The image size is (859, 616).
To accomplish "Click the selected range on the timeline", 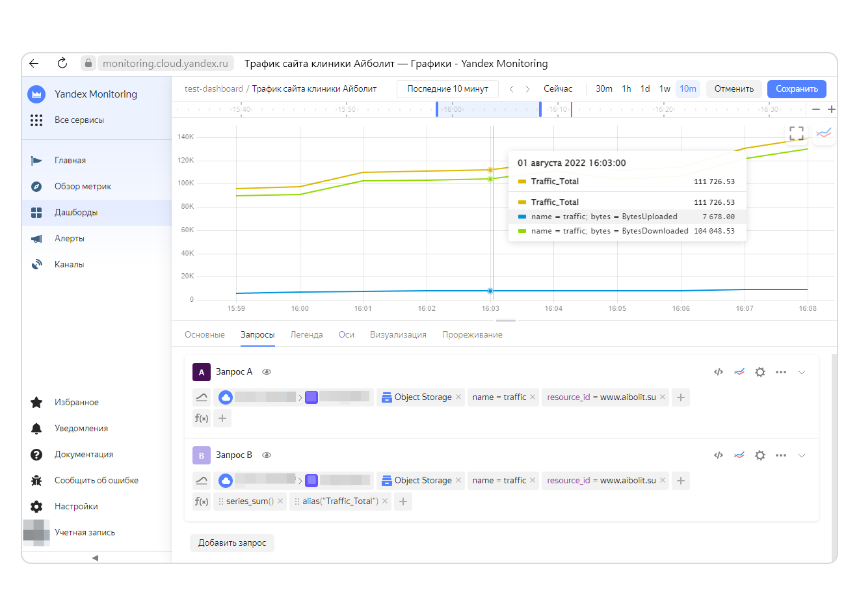I will pyautogui.click(x=488, y=109).
